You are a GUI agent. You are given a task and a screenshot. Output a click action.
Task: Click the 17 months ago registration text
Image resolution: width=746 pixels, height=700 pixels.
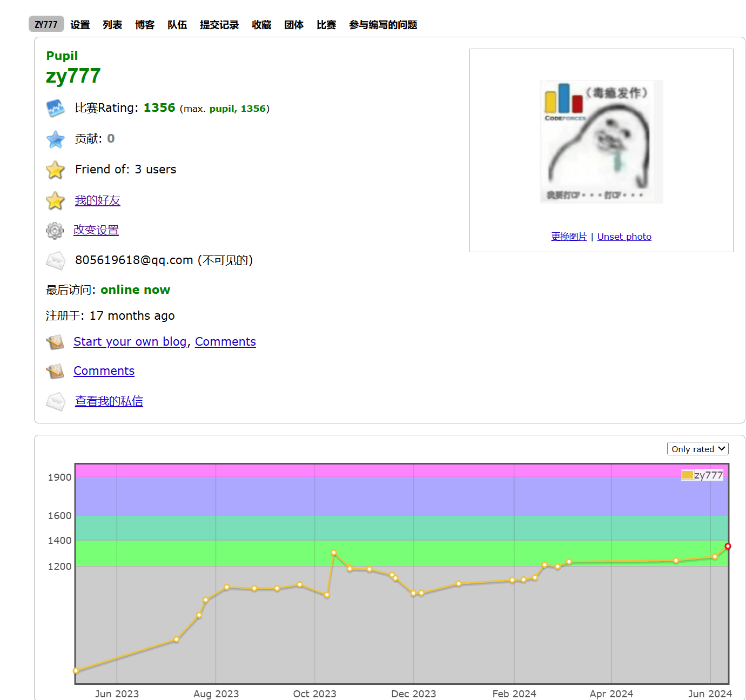pos(132,316)
